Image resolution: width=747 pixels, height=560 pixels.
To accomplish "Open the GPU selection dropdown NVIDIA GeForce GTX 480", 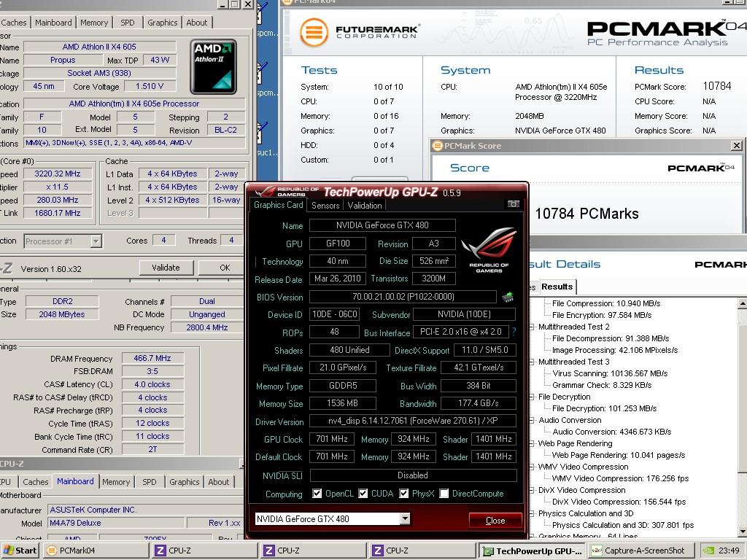I will [x=405, y=518].
